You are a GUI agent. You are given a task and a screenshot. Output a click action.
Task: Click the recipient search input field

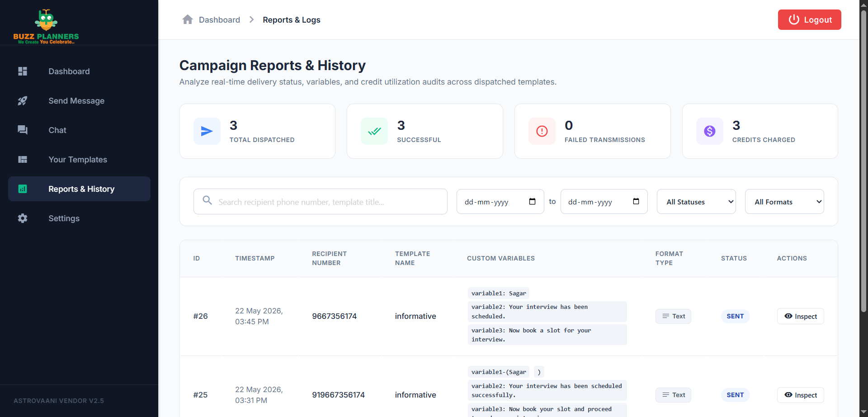point(321,201)
